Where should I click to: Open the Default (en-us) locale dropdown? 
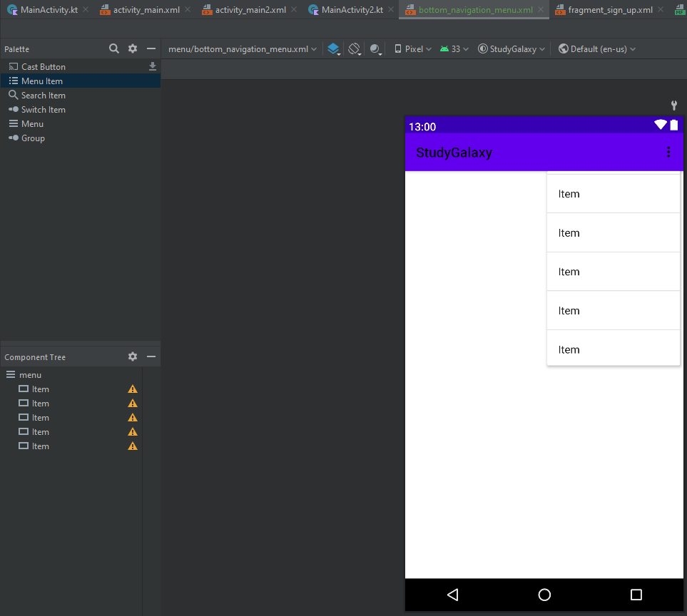pyautogui.click(x=596, y=48)
